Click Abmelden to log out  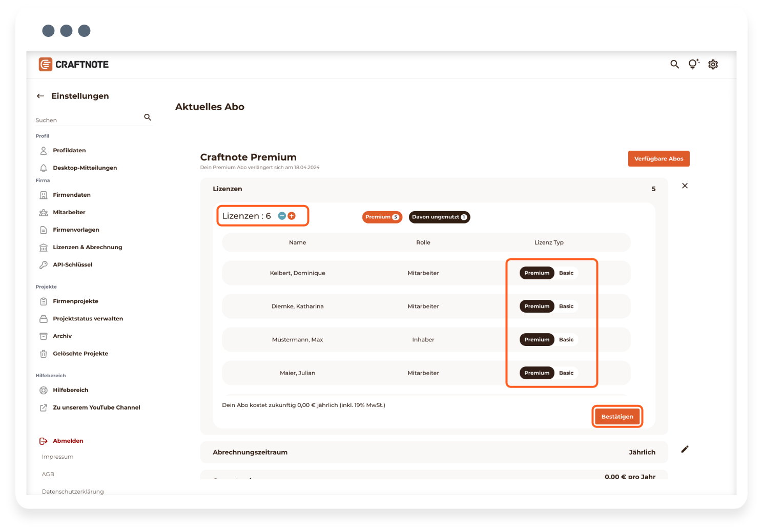click(68, 441)
